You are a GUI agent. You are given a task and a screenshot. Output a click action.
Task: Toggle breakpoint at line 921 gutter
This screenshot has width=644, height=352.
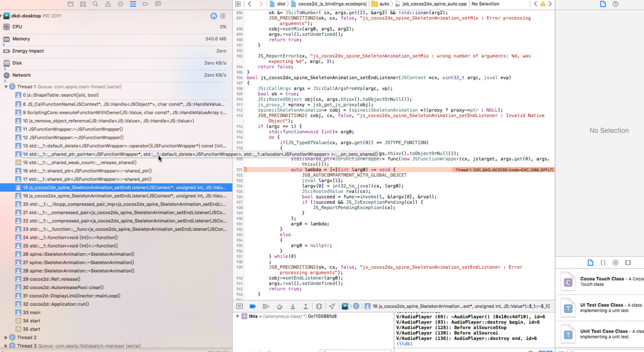240,170
